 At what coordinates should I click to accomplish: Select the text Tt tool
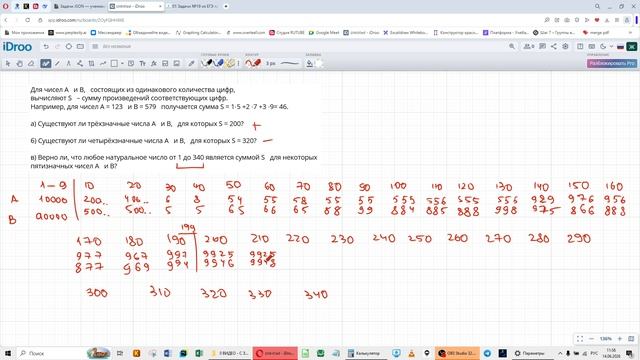pyautogui.click(x=142, y=63)
